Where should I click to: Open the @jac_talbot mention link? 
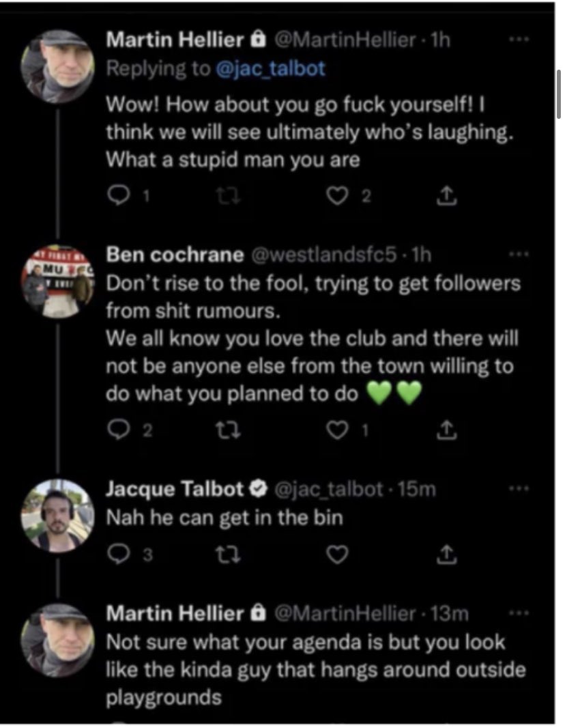(270, 68)
